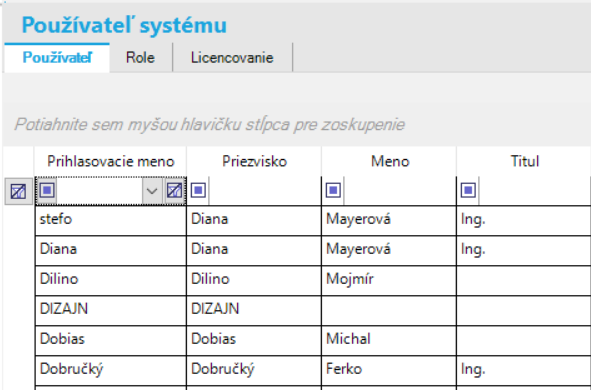
Task: Select the login name cell 'Dobias'
Action: pos(110,340)
